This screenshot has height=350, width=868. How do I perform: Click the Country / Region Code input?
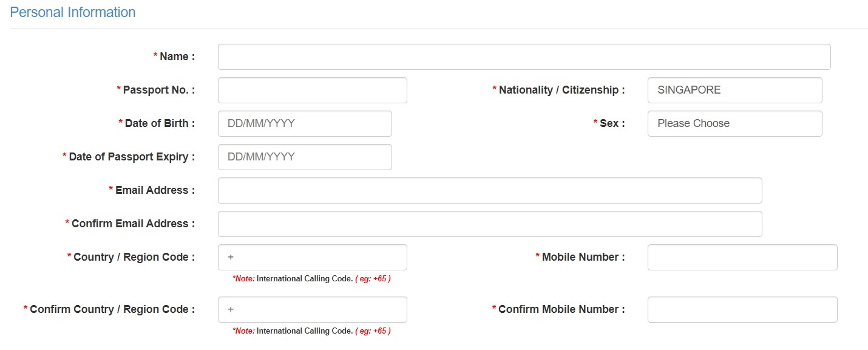click(x=312, y=257)
